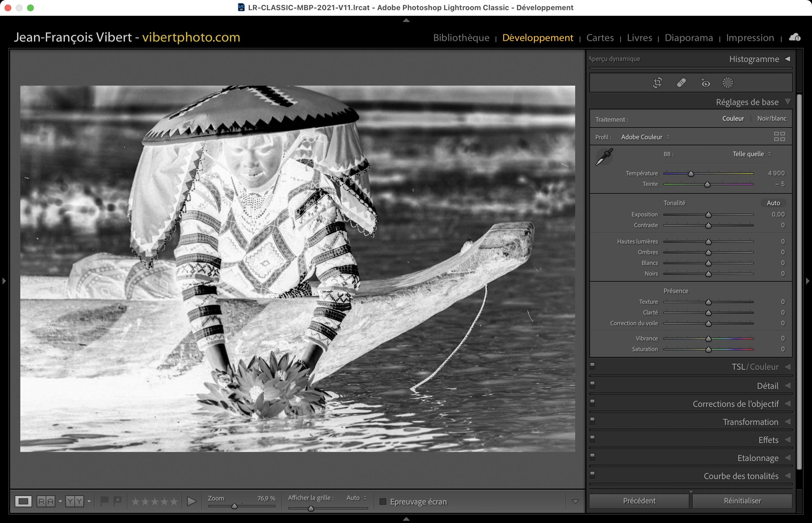This screenshot has height=523, width=812.
Task: Select the crop overlay tool
Action: (657, 83)
